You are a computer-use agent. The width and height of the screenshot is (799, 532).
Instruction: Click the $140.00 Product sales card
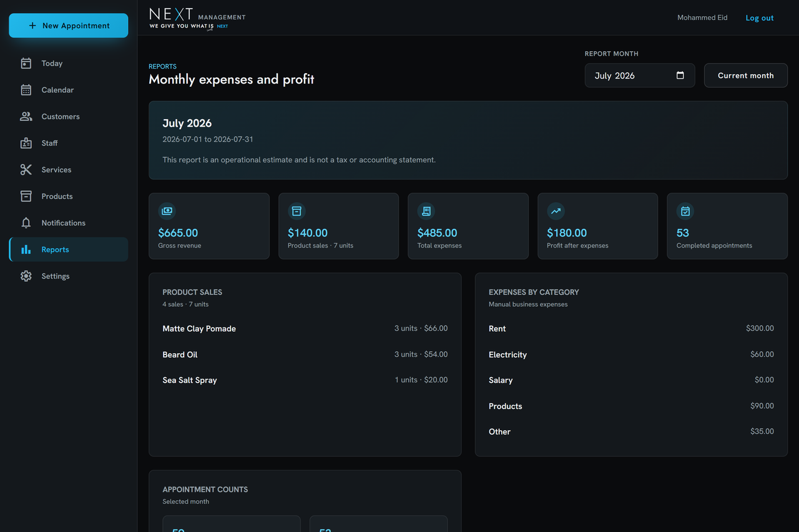(x=338, y=226)
